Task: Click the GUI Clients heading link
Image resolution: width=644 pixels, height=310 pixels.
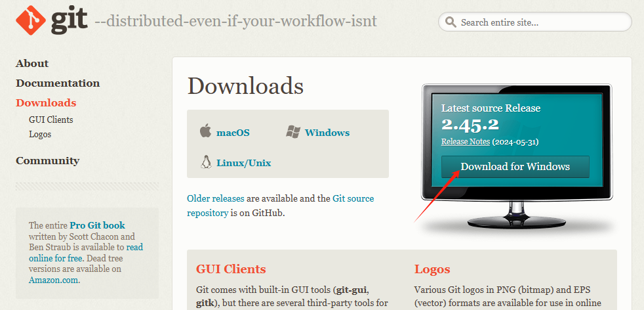Action: (x=231, y=269)
